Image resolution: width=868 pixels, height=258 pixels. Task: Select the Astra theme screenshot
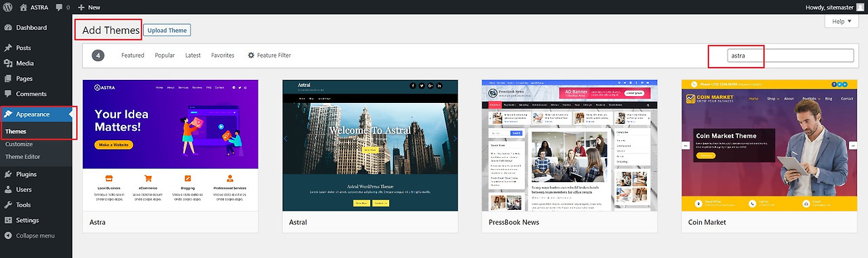[x=170, y=145]
